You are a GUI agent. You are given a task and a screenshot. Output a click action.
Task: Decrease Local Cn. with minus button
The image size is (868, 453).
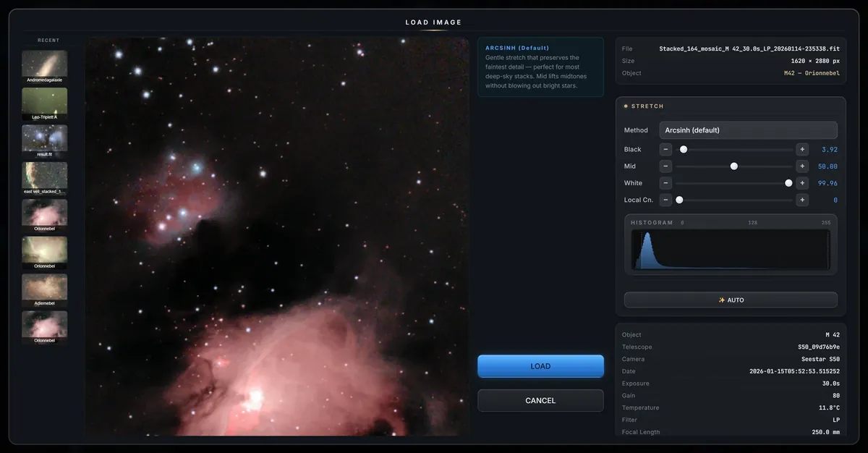pos(666,200)
